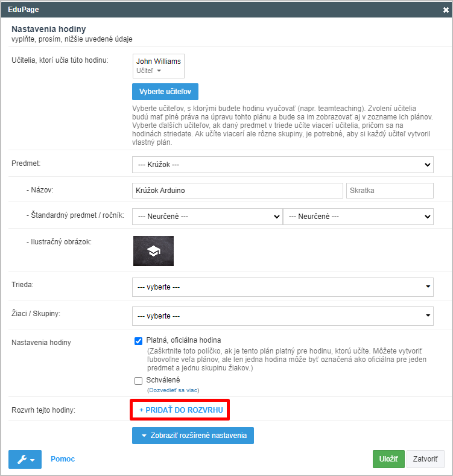
Task: Click the Skratka input field
Action: tap(390, 191)
